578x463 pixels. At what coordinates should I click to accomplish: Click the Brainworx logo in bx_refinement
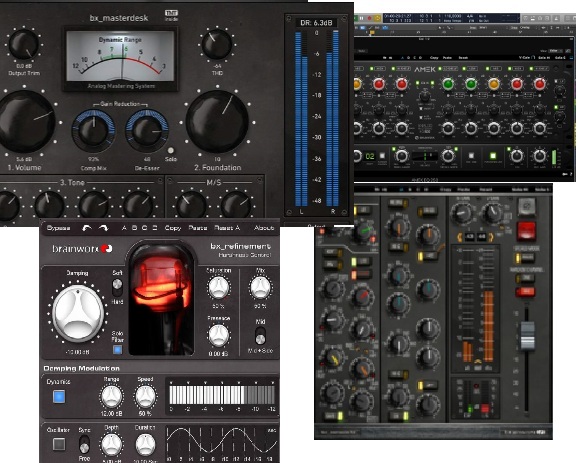click(82, 249)
